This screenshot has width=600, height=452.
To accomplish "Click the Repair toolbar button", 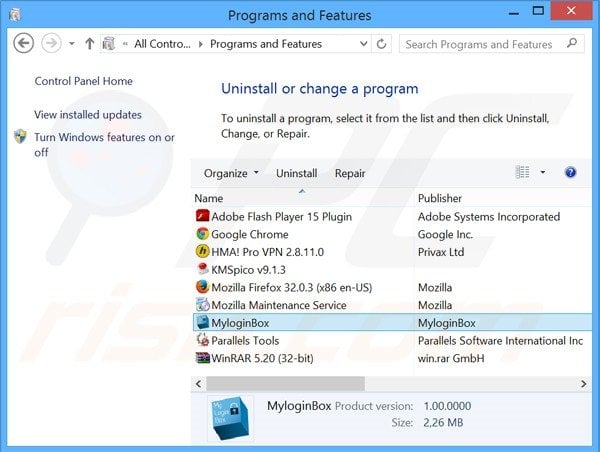I will click(350, 173).
